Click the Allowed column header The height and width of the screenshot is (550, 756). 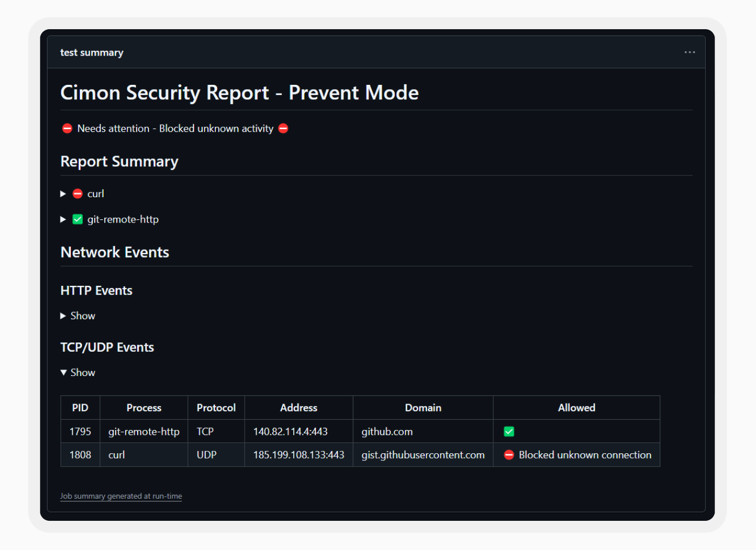tap(577, 408)
